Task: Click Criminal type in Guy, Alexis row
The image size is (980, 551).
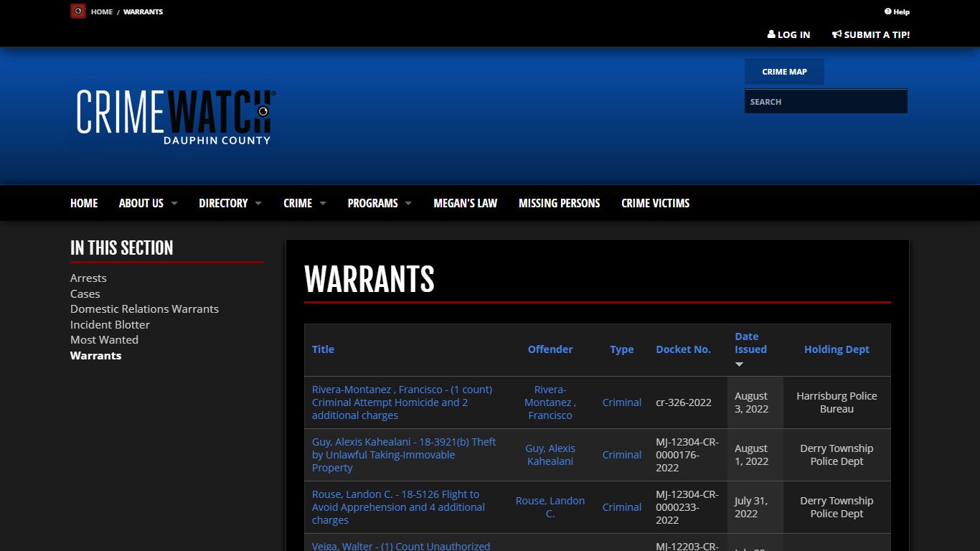Action: tap(622, 455)
